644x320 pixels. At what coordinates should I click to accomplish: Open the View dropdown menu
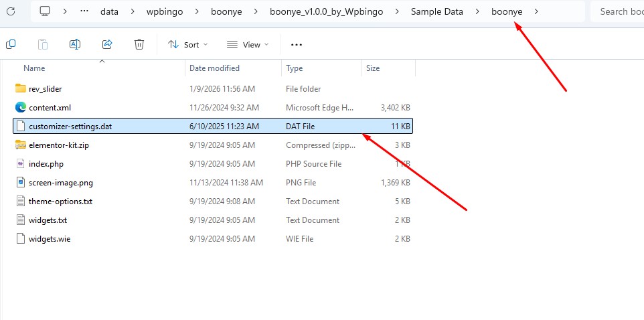[x=248, y=44]
